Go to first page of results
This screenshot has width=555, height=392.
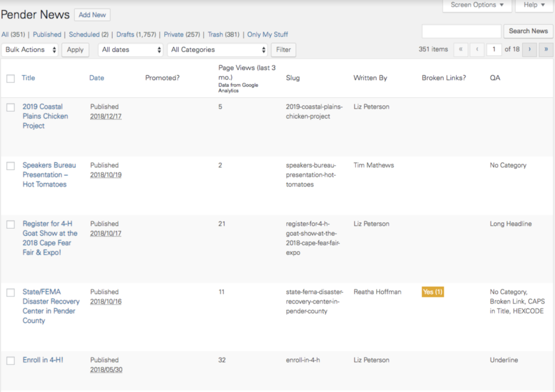coord(461,49)
